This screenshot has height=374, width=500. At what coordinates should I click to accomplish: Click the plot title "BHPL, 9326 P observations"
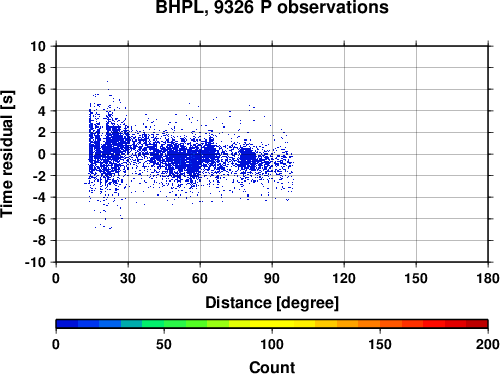pyautogui.click(x=272, y=7)
